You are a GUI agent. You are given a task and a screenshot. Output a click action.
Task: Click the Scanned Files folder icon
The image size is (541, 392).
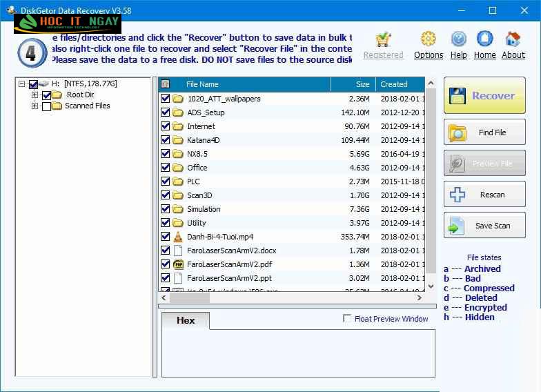(x=57, y=106)
